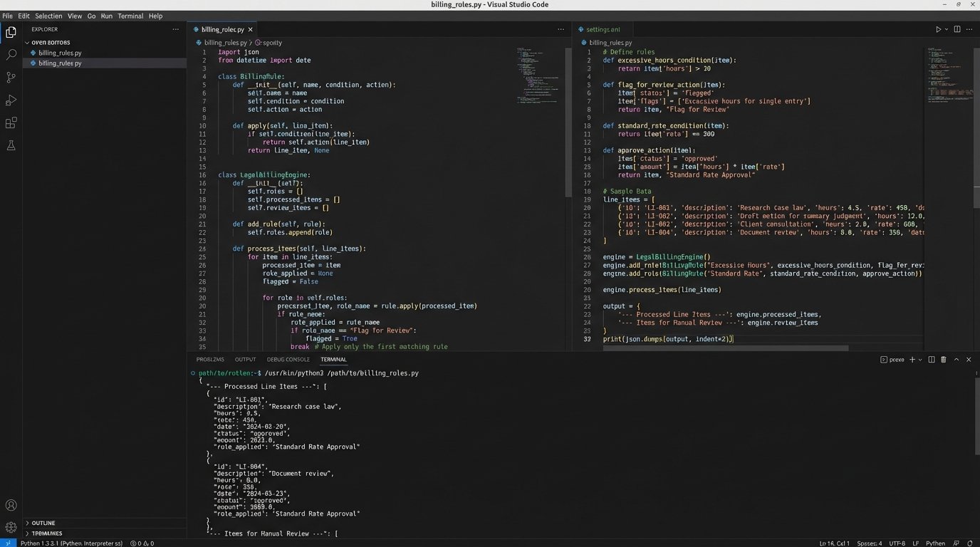Open the Run and Debug view
Image resolution: width=980 pixels, height=547 pixels.
click(x=11, y=100)
